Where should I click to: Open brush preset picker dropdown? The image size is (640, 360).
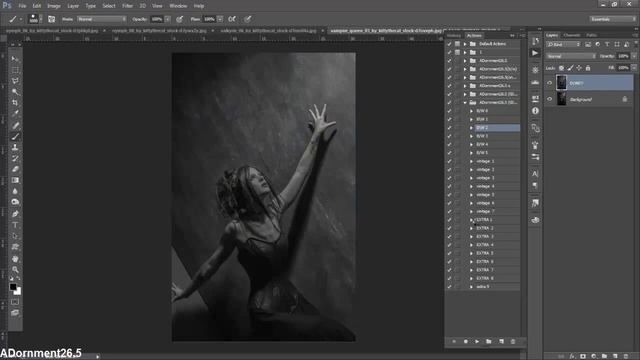pos(40,19)
